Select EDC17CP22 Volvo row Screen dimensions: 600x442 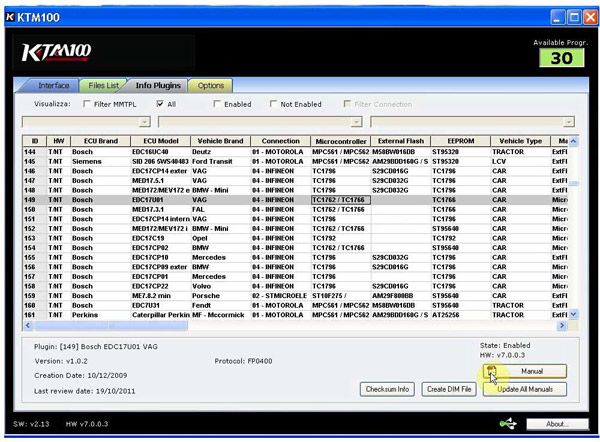pyautogui.click(x=295, y=286)
